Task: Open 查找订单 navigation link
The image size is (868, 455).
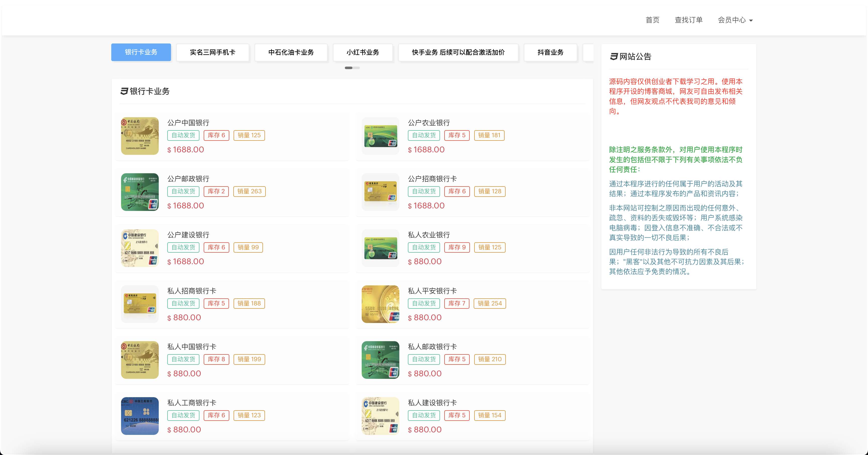Action: 688,20
